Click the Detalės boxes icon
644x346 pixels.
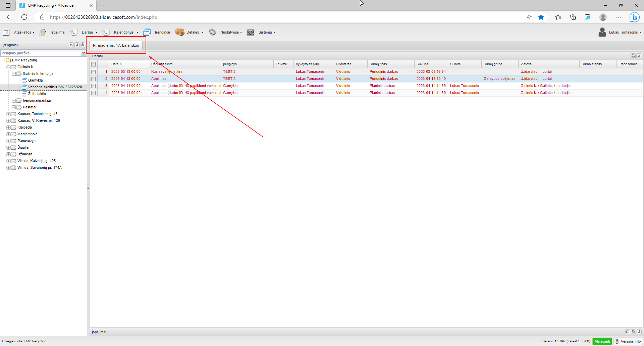point(179,32)
